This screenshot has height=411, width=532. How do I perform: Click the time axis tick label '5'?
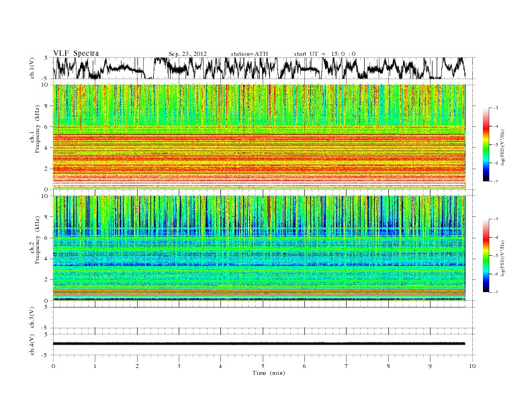pyautogui.click(x=263, y=366)
